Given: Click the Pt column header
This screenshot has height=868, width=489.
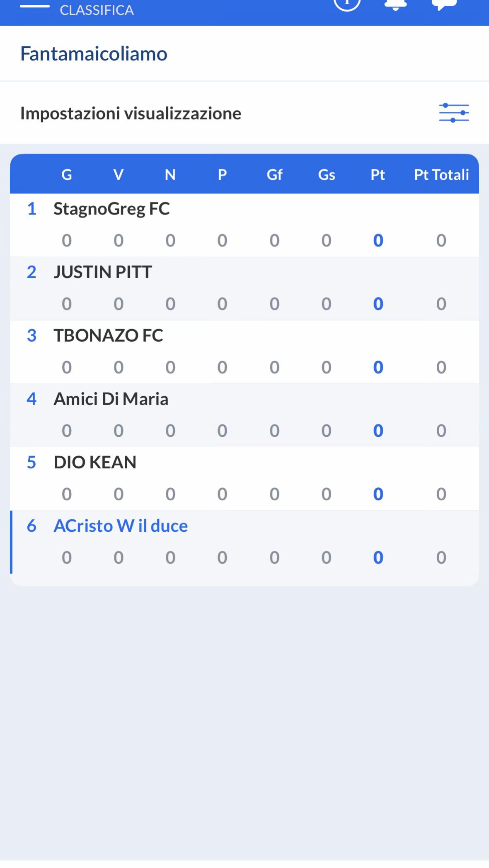Looking at the screenshot, I should pos(378,174).
